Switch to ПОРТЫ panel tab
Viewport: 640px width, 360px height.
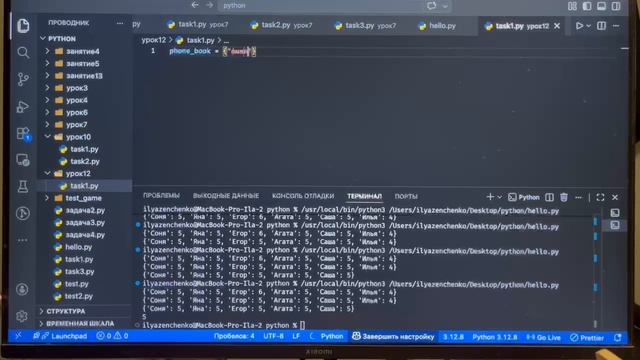pyautogui.click(x=406, y=196)
